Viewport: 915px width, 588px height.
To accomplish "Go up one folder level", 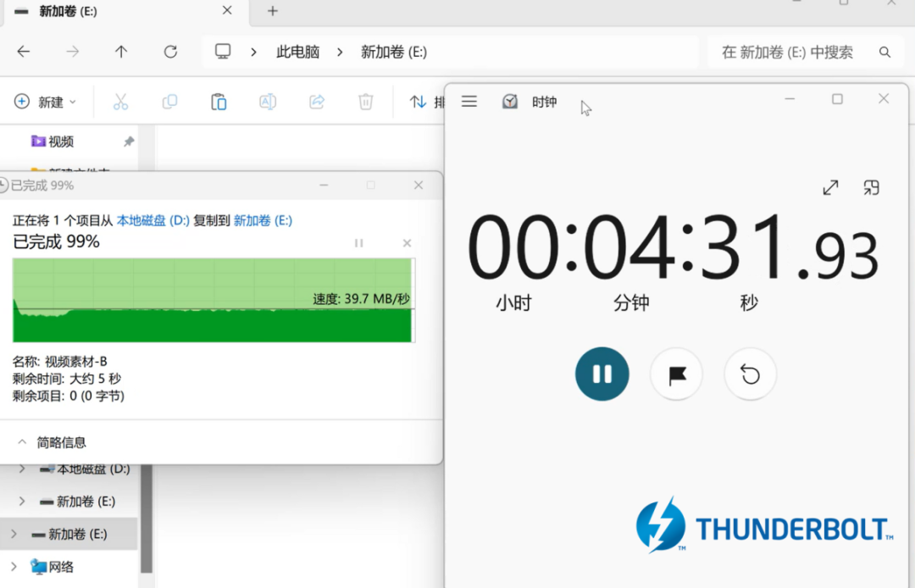I will (x=121, y=52).
